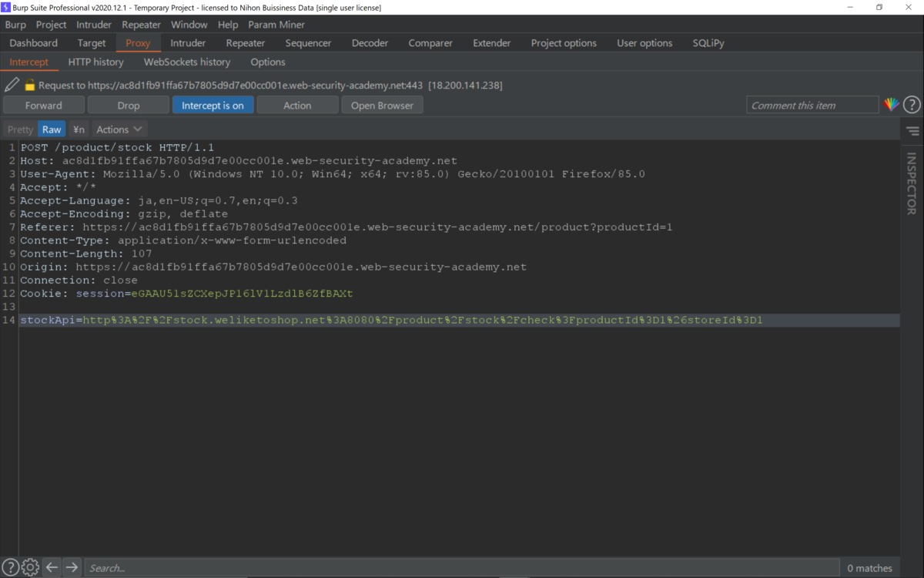Toggle the \n non-printable characters button

[x=79, y=129]
